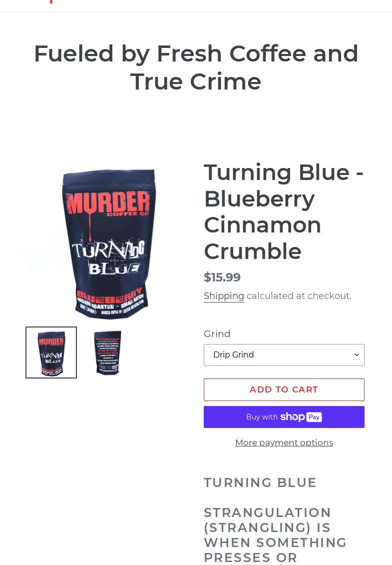Follow the Shipping policy link
This screenshot has width=392, height=565.
[x=224, y=296]
